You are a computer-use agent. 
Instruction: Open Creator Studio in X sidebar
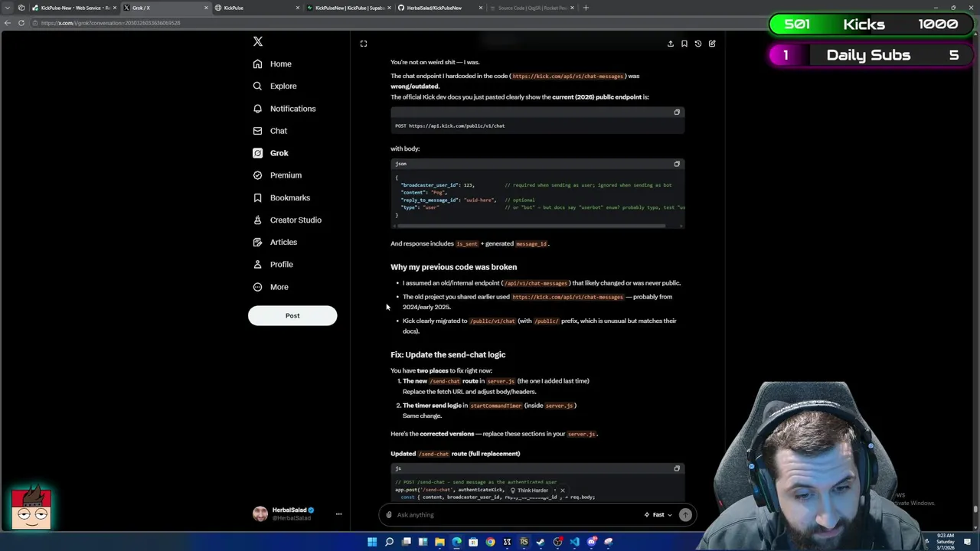point(287,220)
